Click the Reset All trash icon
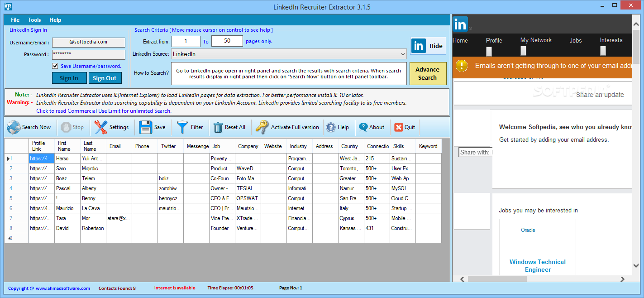The image size is (644, 298). [218, 127]
